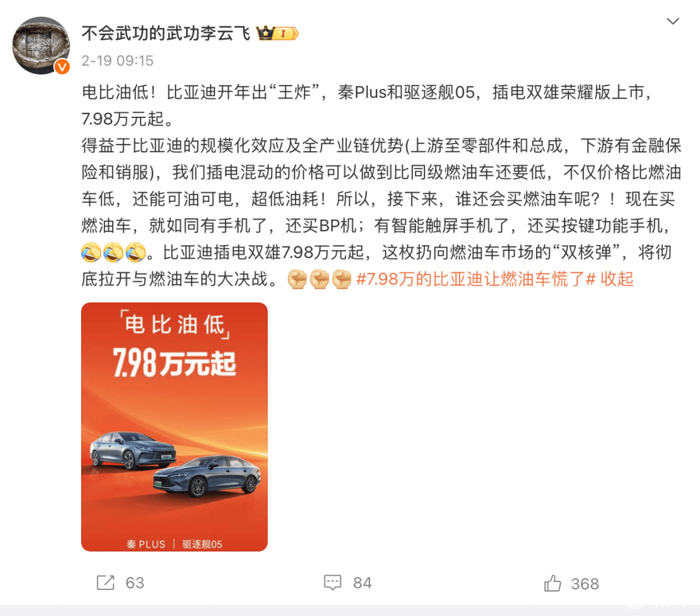This screenshot has height=616, width=700.
Task: Click the repost count 63
Action: [x=135, y=583]
